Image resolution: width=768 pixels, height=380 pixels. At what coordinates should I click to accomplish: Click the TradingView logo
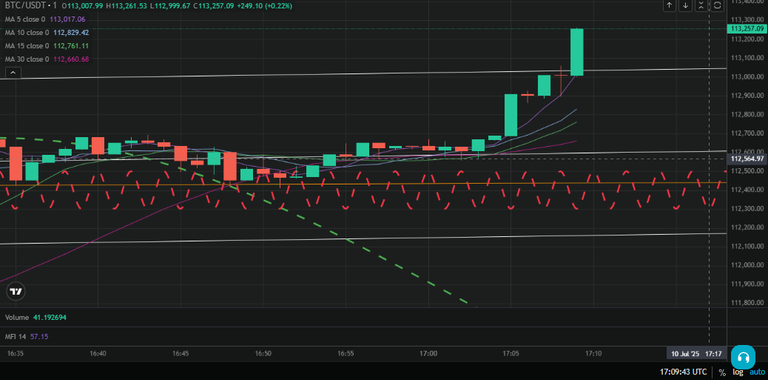(x=16, y=292)
